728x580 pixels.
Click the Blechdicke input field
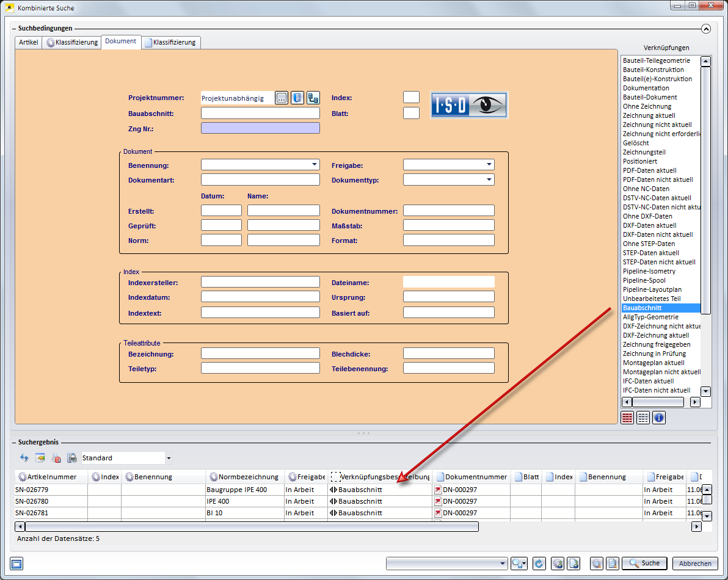449,353
